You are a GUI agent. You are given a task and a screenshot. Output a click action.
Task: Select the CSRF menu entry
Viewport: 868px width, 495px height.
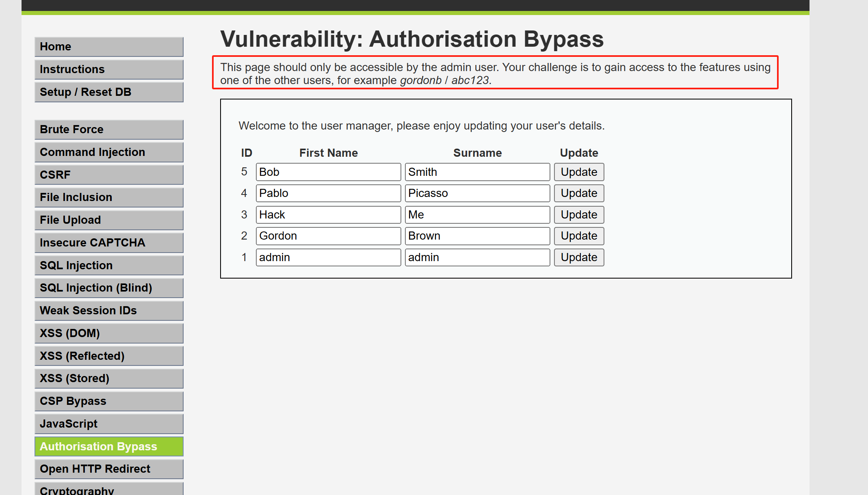109,175
